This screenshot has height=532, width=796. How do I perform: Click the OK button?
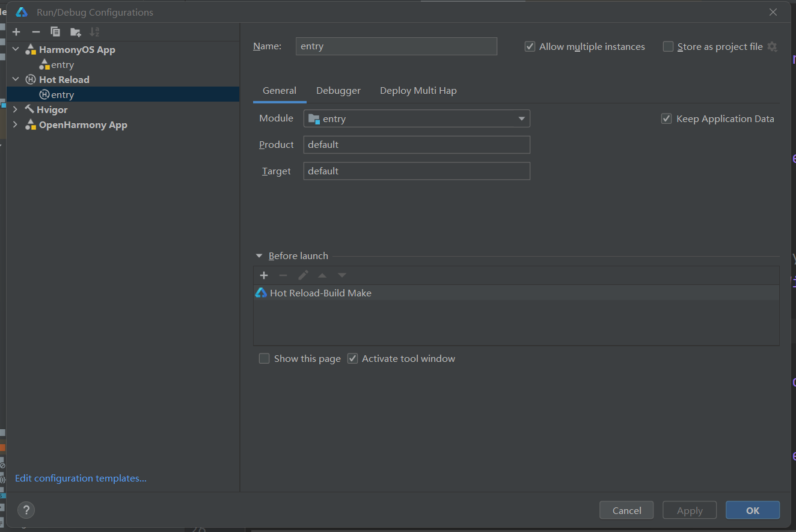coord(753,510)
